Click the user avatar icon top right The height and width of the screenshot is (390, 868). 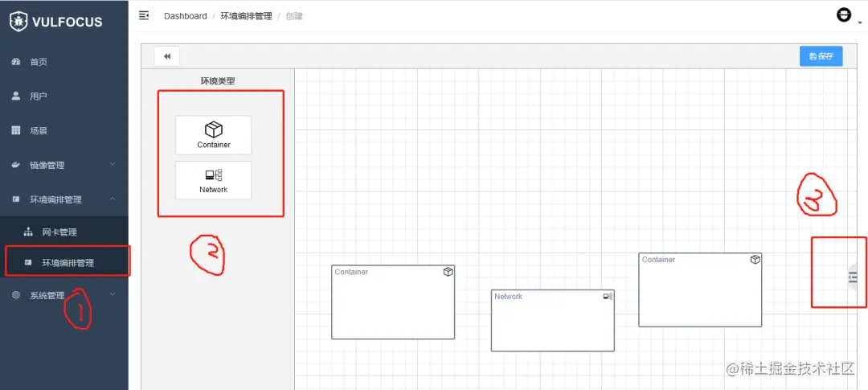(844, 15)
